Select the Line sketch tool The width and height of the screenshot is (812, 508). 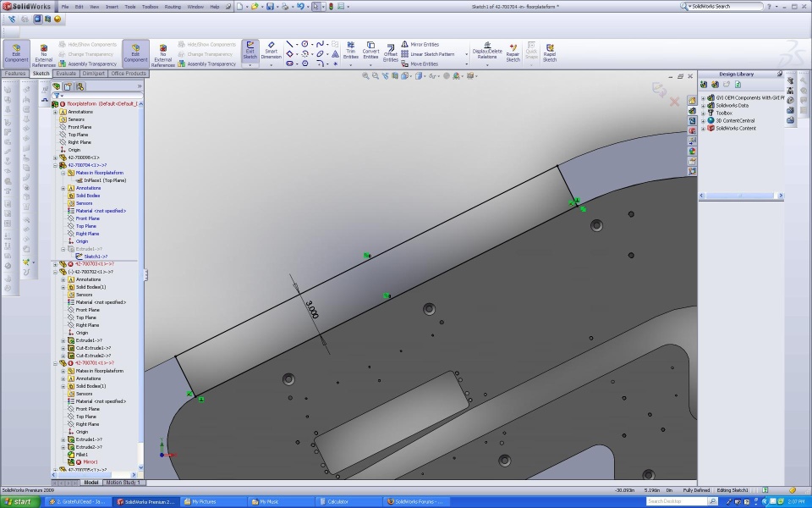click(x=289, y=44)
